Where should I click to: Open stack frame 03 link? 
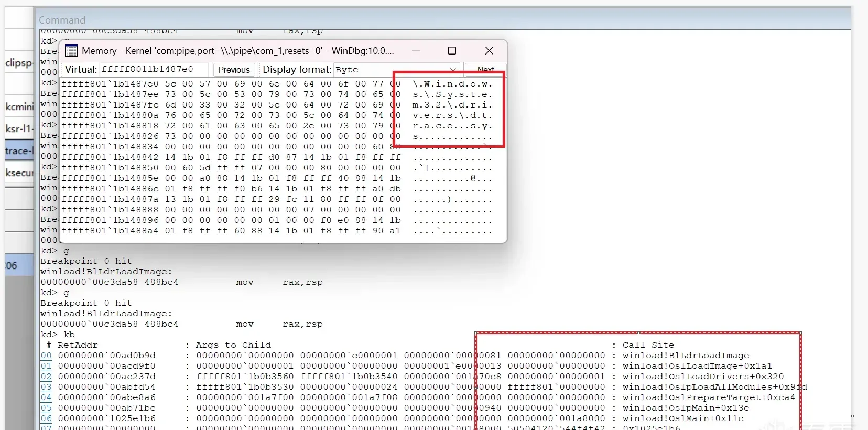(x=46, y=387)
